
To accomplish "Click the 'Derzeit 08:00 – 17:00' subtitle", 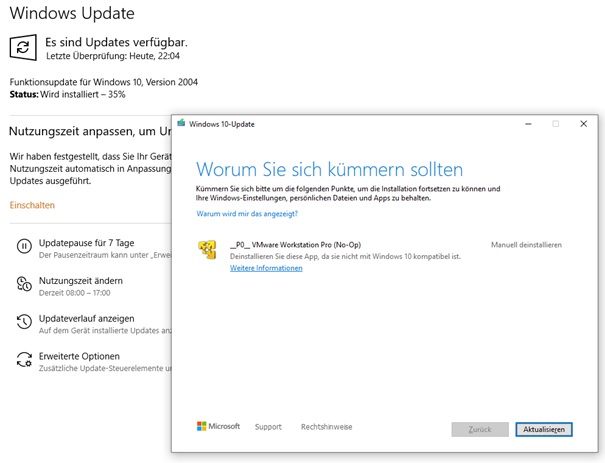I will [74, 293].
